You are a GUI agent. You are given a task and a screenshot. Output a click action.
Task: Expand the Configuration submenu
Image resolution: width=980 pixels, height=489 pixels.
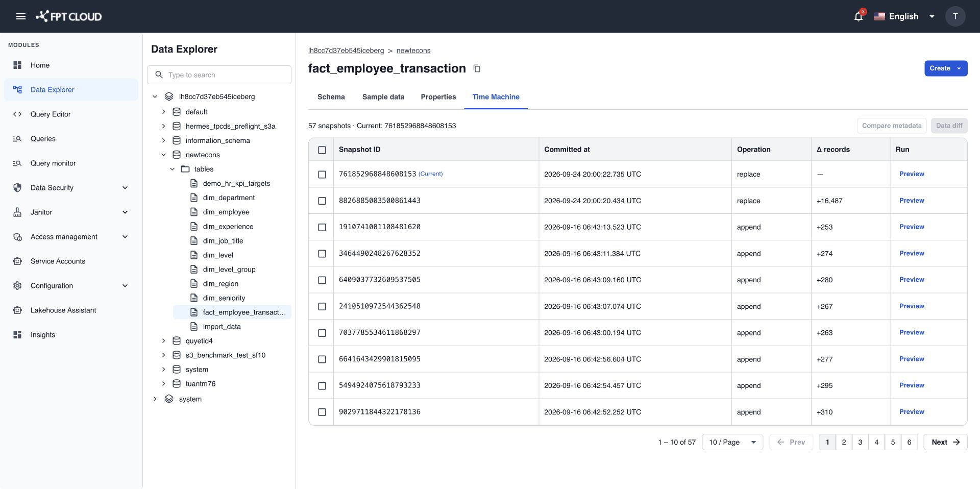pyautogui.click(x=125, y=286)
